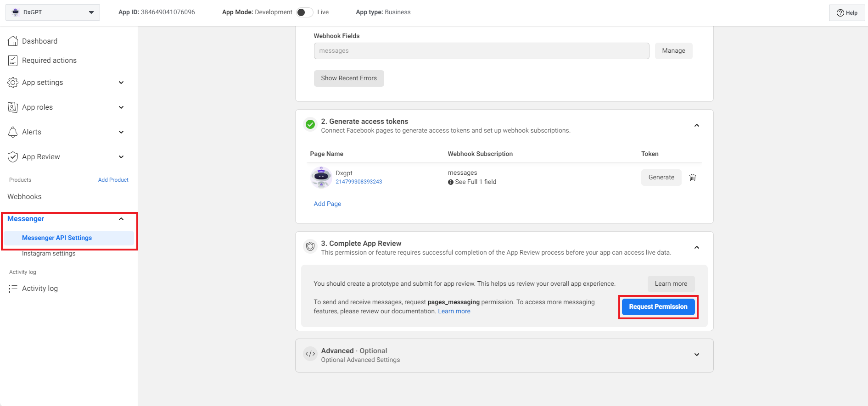
Task: Open Instagram settings in the sidebar
Action: coord(49,254)
